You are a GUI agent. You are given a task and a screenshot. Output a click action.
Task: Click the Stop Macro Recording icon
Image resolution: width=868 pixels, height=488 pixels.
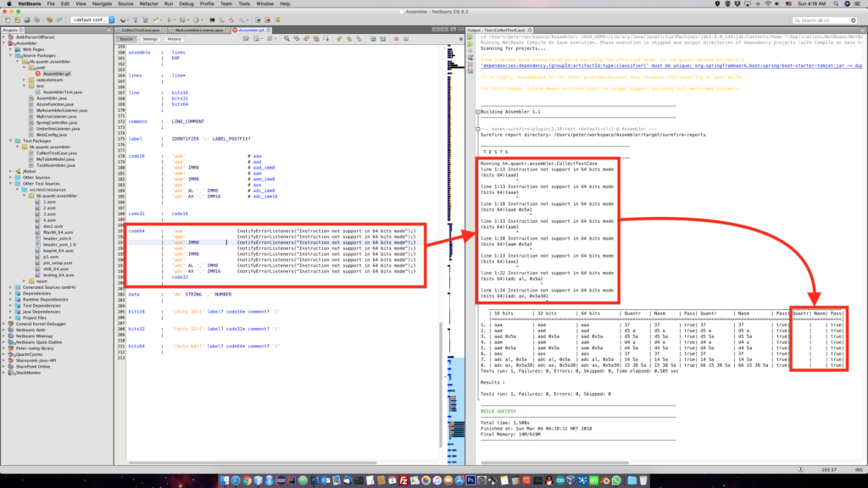406,39
